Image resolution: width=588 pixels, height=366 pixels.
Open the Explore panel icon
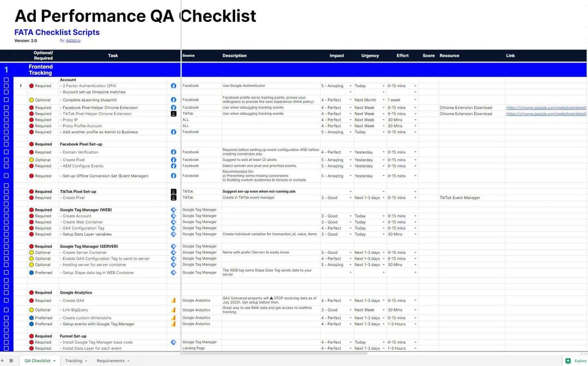pyautogui.click(x=568, y=361)
